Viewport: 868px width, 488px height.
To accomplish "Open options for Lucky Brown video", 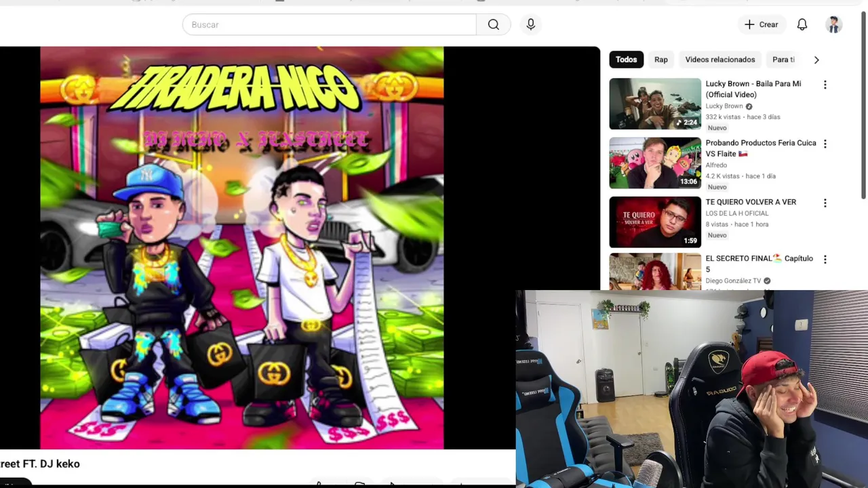I will coord(825,85).
